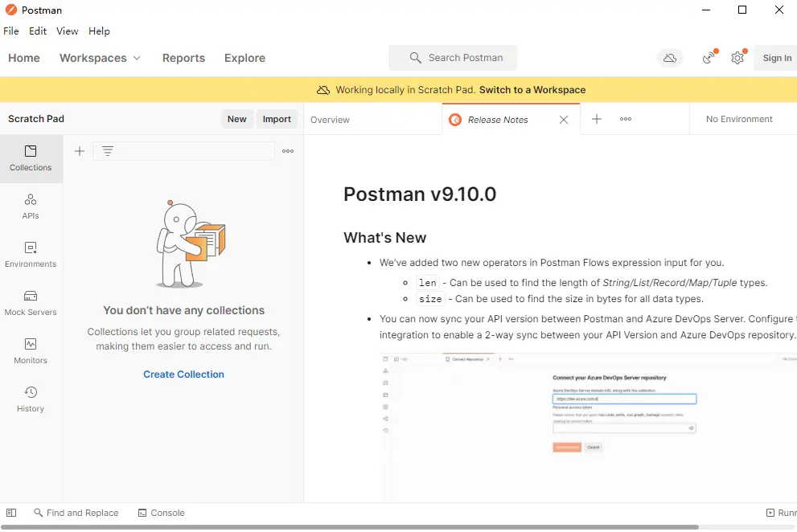Open the History sidebar panel
Screen dimensions: 797x532
(x=31, y=400)
